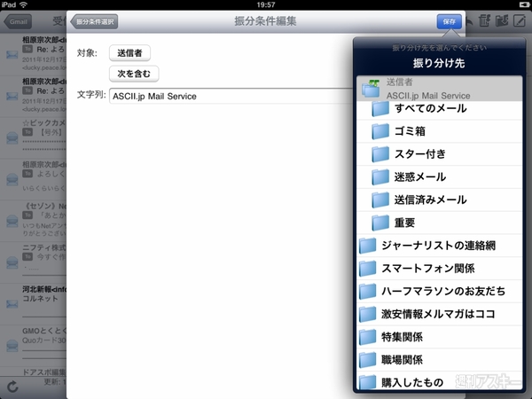Choose スマートフォン関係 folder
This screenshot has width=532, height=399.
pyautogui.click(x=440, y=269)
